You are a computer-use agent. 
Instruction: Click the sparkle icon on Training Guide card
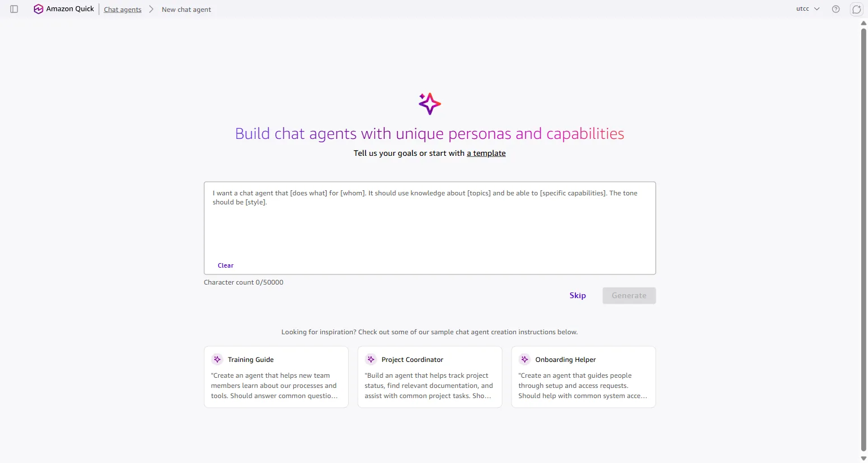[217, 360]
